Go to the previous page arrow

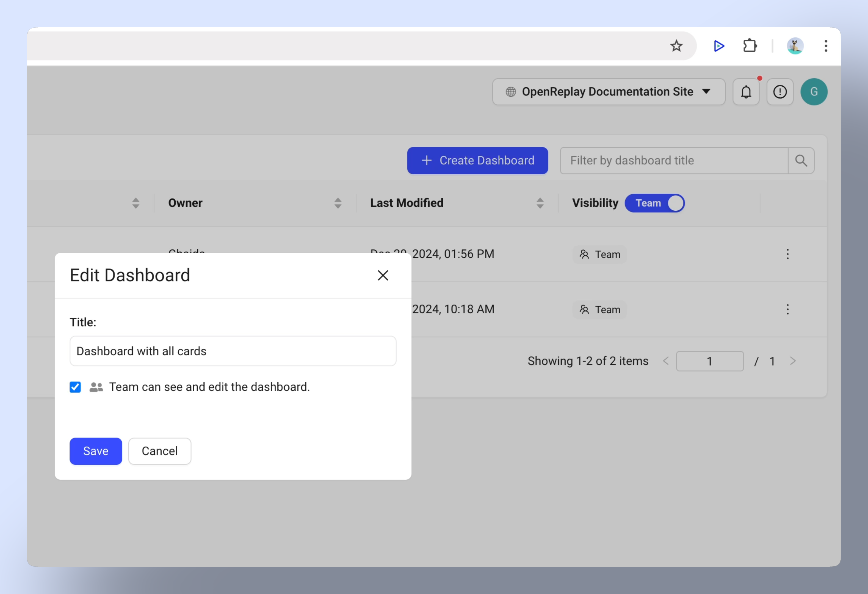(x=665, y=361)
